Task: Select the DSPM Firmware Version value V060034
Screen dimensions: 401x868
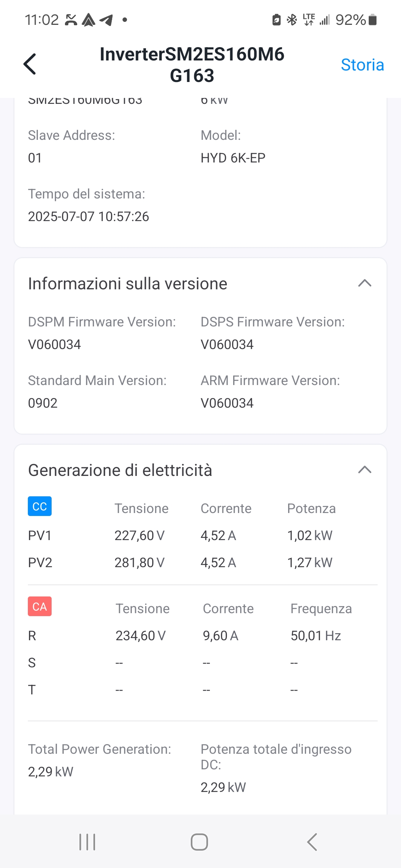Action: pos(54,345)
